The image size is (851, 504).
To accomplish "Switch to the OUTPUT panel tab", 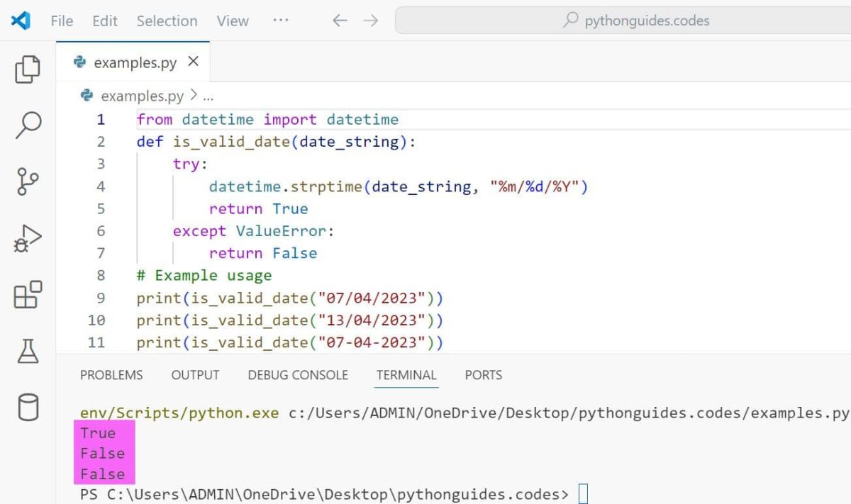I will coord(195,375).
